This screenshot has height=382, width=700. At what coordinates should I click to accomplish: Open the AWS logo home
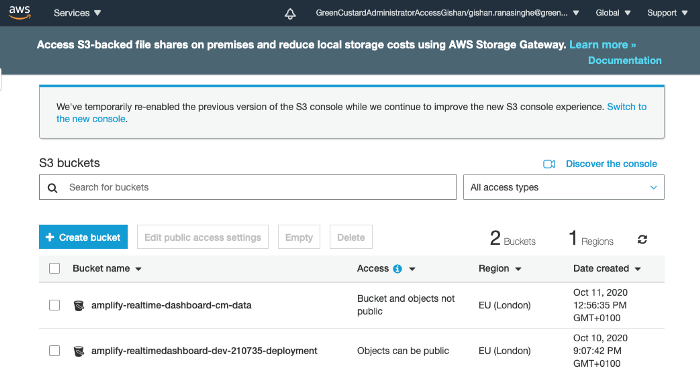[x=20, y=12]
